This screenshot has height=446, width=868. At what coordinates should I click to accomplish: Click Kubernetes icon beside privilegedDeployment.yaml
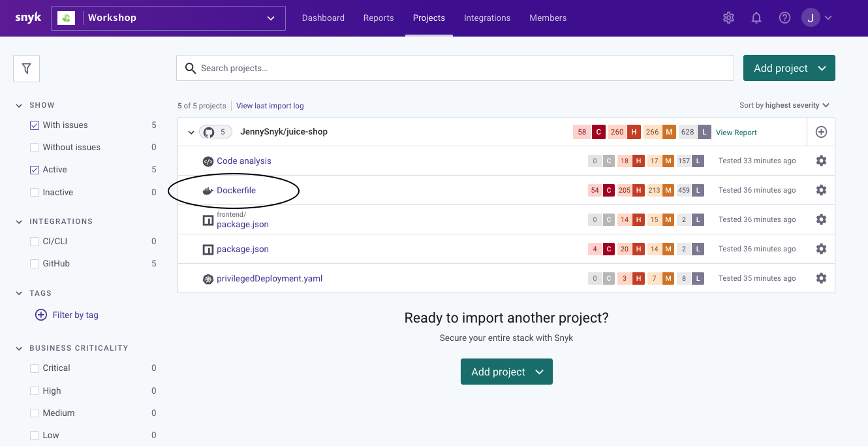pyautogui.click(x=208, y=279)
